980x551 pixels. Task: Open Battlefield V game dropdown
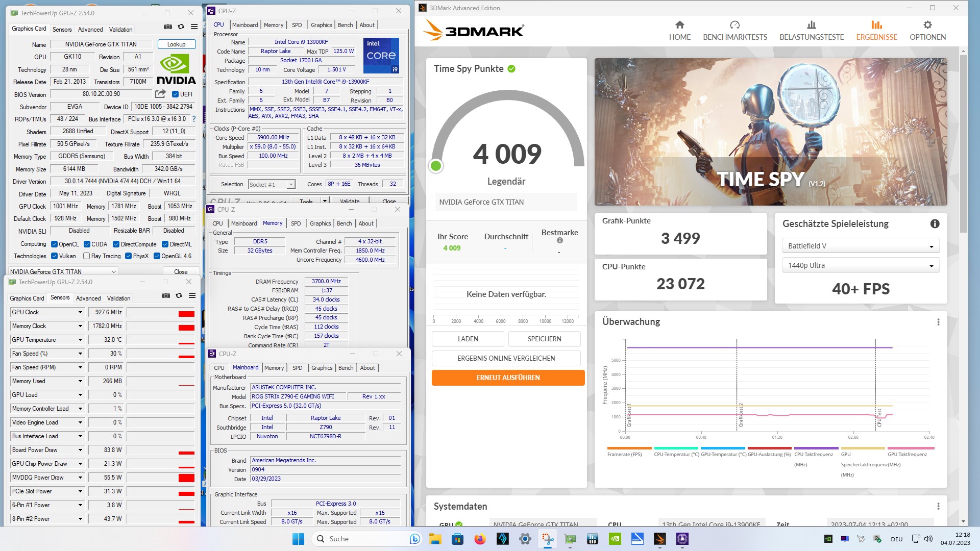[x=861, y=246]
